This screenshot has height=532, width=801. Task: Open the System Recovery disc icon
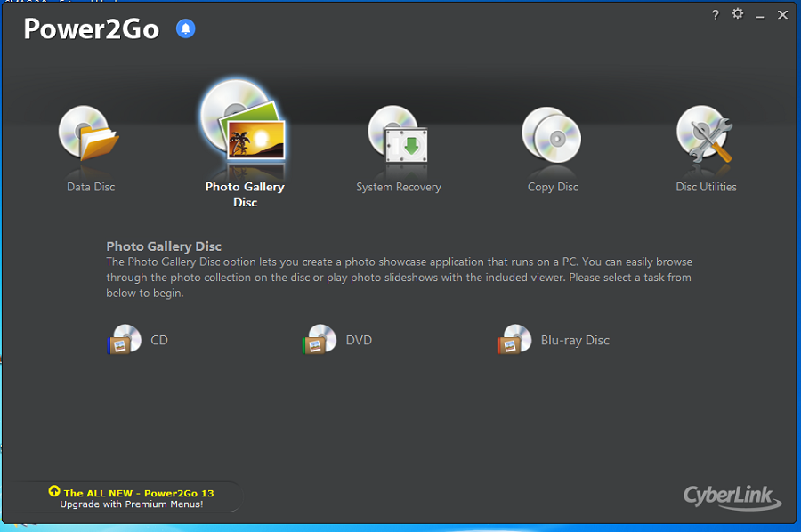[x=398, y=133]
